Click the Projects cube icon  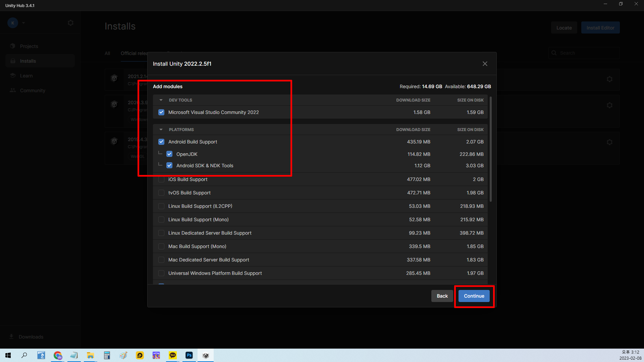point(13,46)
